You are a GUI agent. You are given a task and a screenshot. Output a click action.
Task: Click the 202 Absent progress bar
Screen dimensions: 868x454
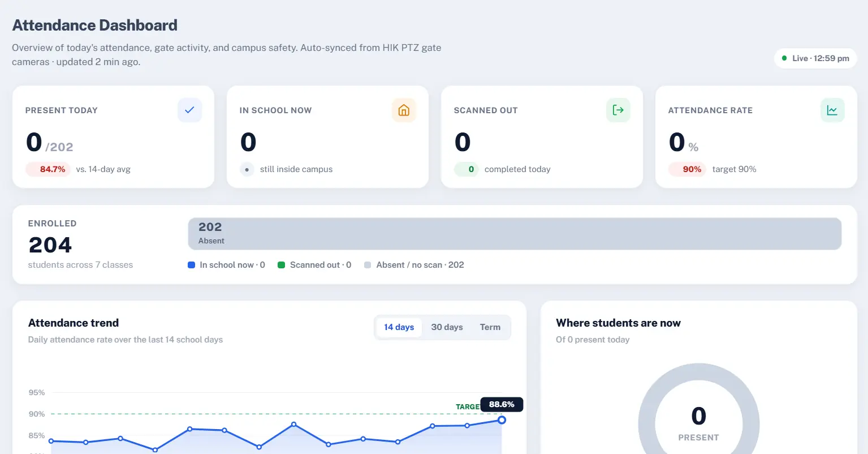(x=515, y=234)
